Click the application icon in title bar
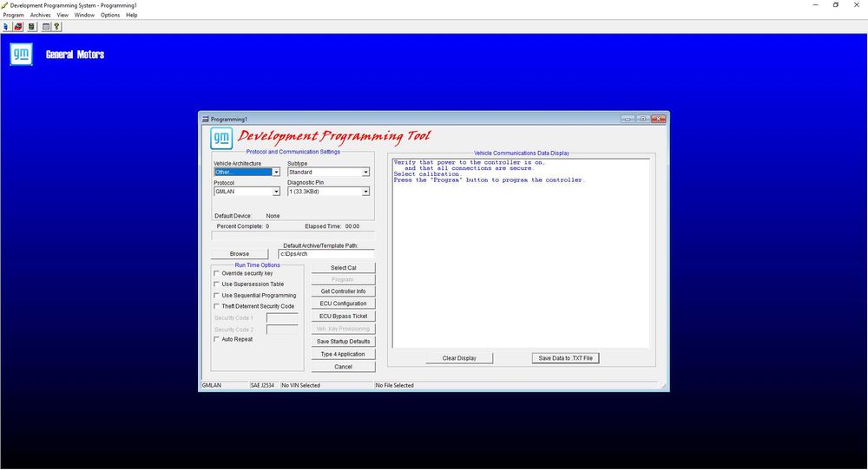 [5, 5]
